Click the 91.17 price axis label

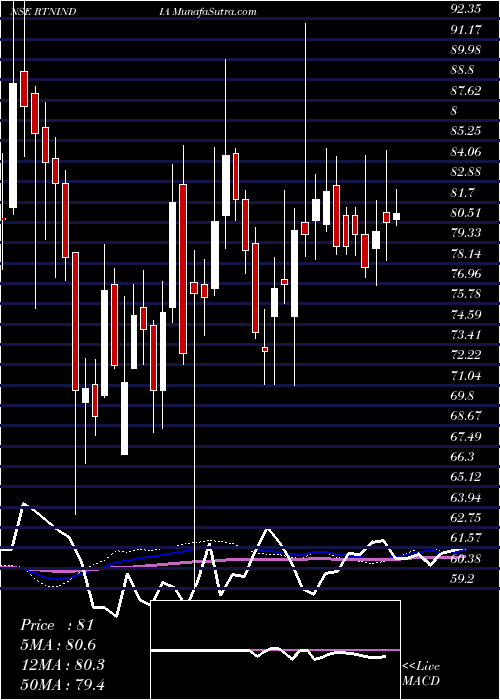tap(468, 30)
